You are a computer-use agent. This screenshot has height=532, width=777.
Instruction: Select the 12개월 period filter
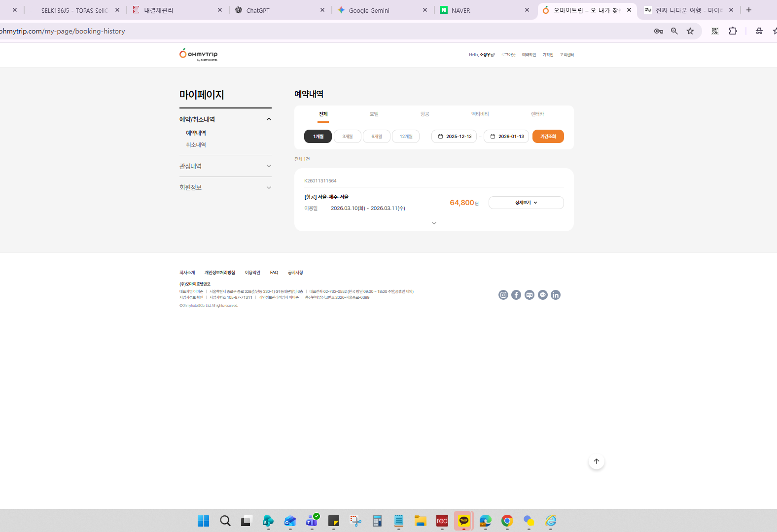(406, 137)
